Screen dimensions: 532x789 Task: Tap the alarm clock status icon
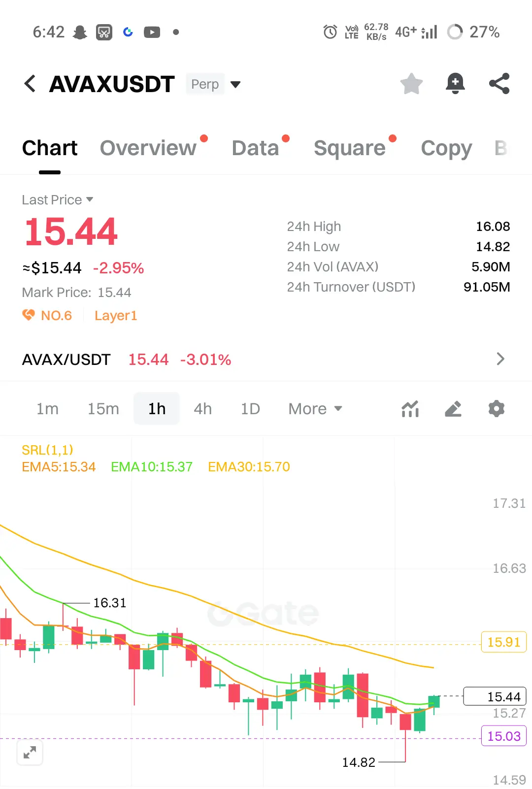[x=330, y=32]
